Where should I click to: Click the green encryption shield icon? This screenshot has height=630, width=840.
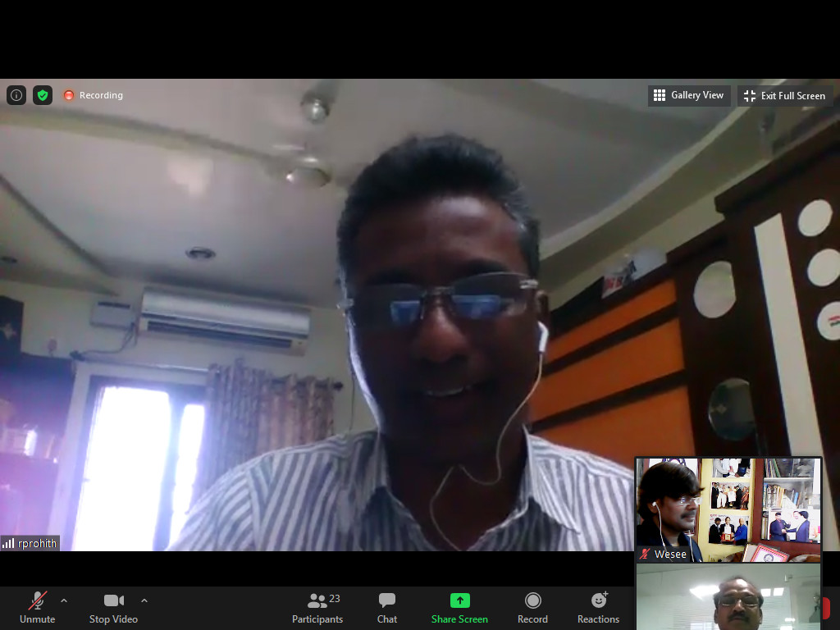(x=43, y=95)
